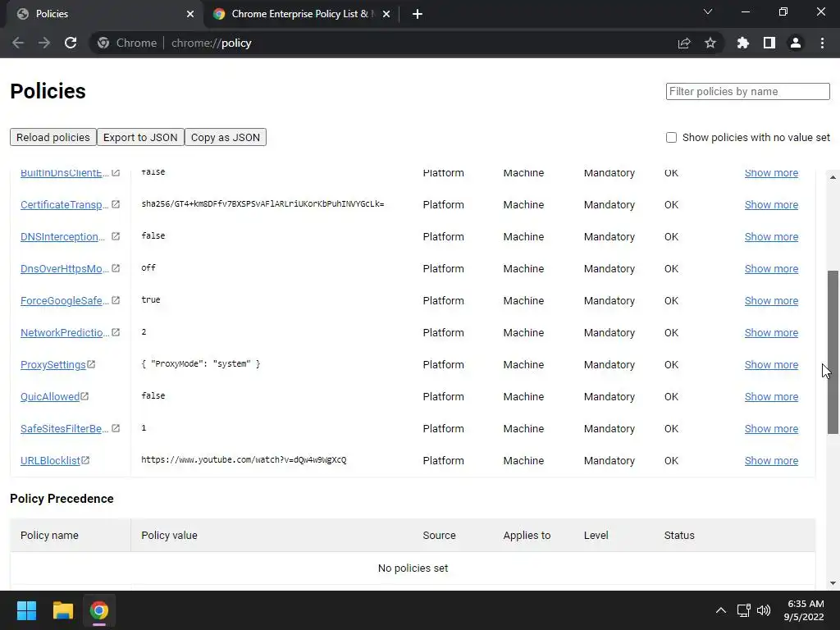Open Windows Start menu

(x=26, y=610)
